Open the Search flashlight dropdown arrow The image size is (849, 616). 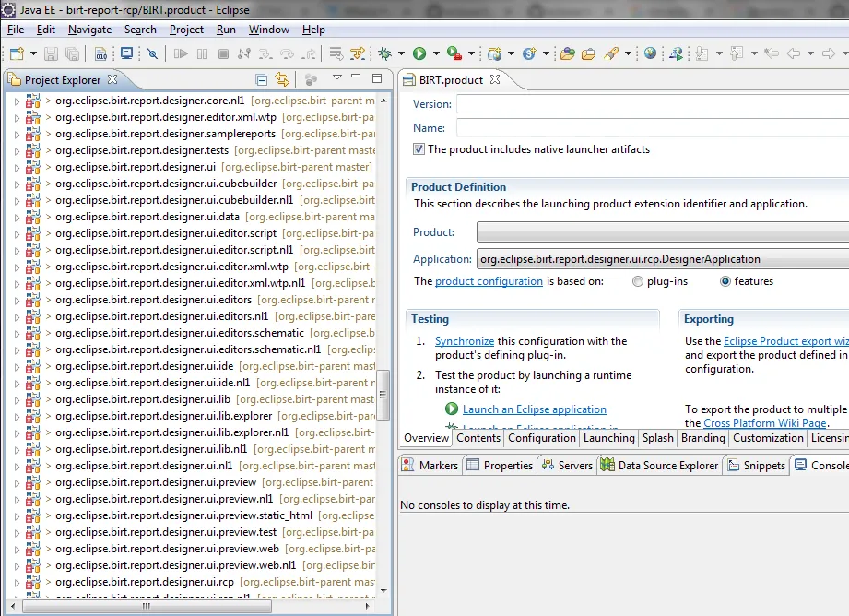628,53
